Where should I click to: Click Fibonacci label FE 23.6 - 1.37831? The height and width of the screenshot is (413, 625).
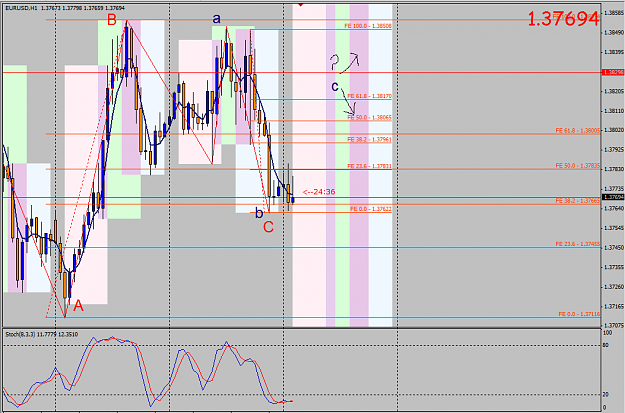click(369, 166)
